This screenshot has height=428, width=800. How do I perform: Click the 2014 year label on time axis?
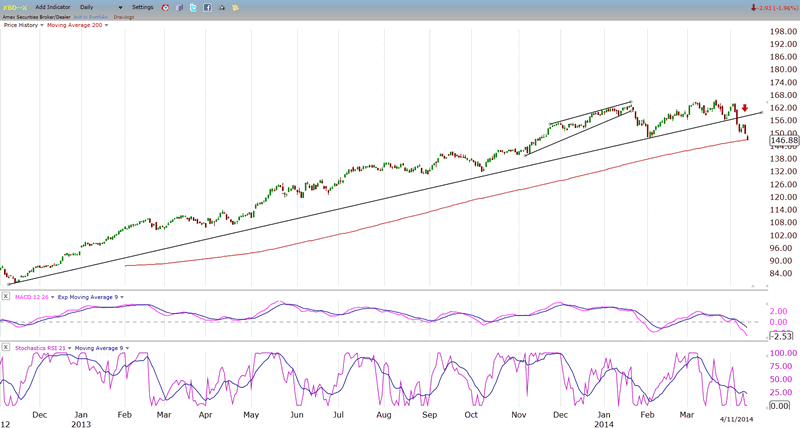coord(604,424)
